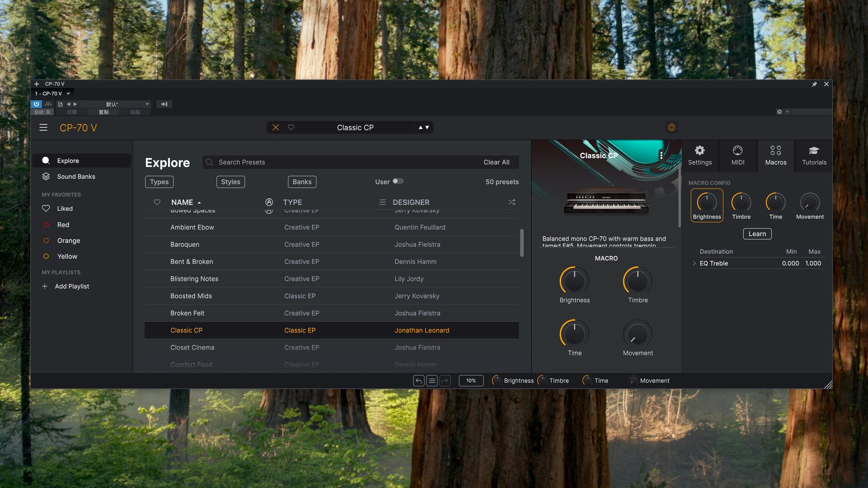Open edit history list icon in bottom bar

pos(432,381)
